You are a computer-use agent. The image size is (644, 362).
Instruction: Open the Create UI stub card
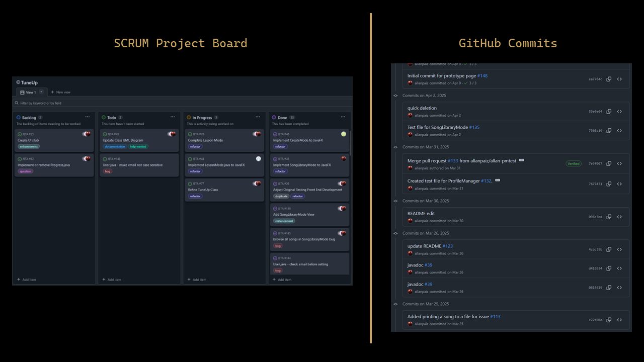point(54,140)
